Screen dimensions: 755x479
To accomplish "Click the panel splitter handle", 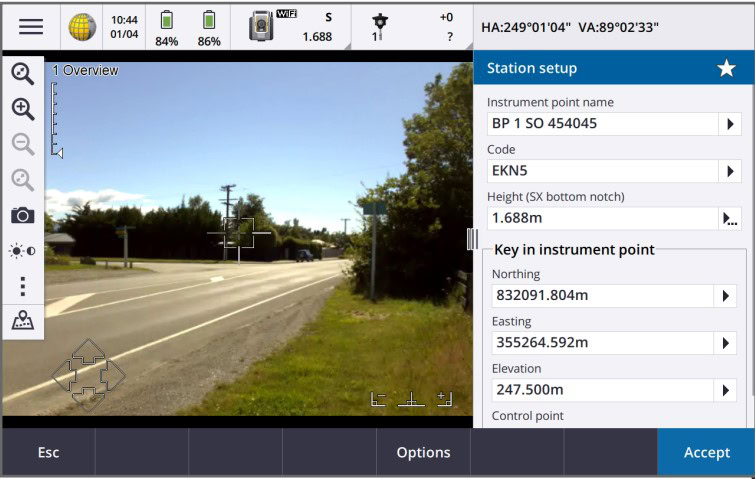I will 472,239.
